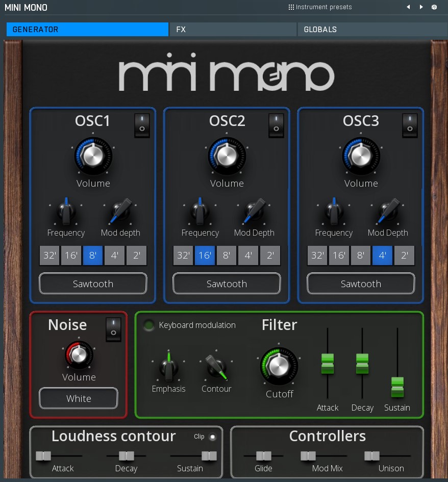
Task: Select 8' octave for OSC2
Action: coord(227,256)
